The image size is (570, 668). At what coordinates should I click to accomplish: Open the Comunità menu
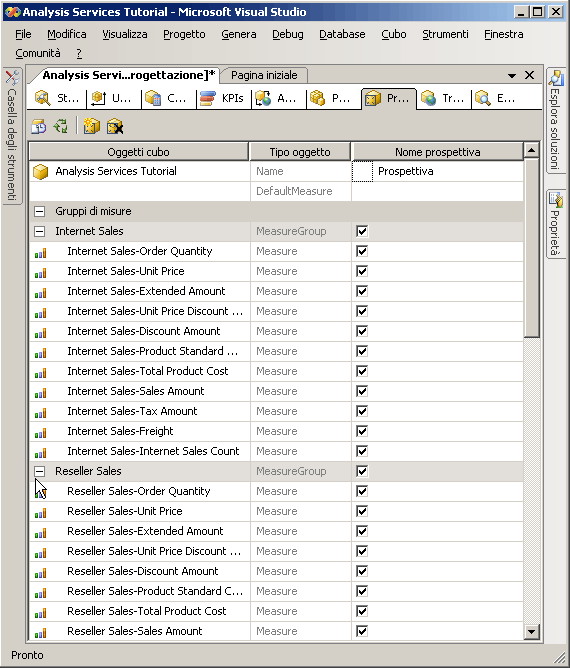(x=38, y=54)
